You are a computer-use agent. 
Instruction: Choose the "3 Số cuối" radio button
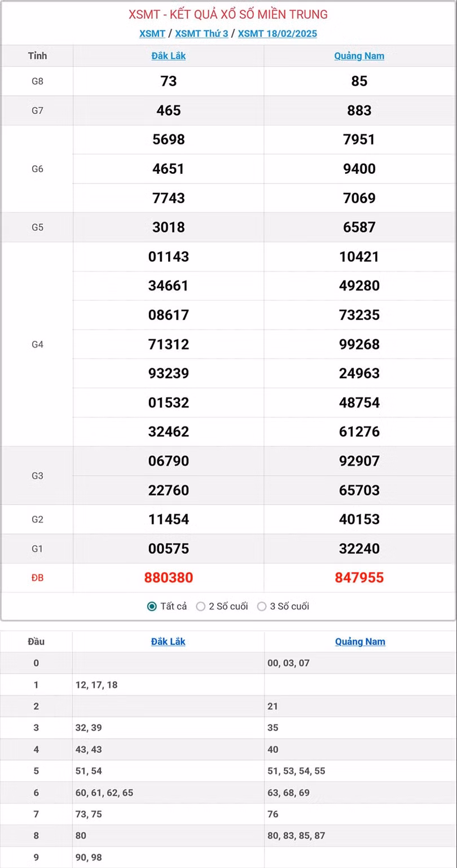click(262, 606)
